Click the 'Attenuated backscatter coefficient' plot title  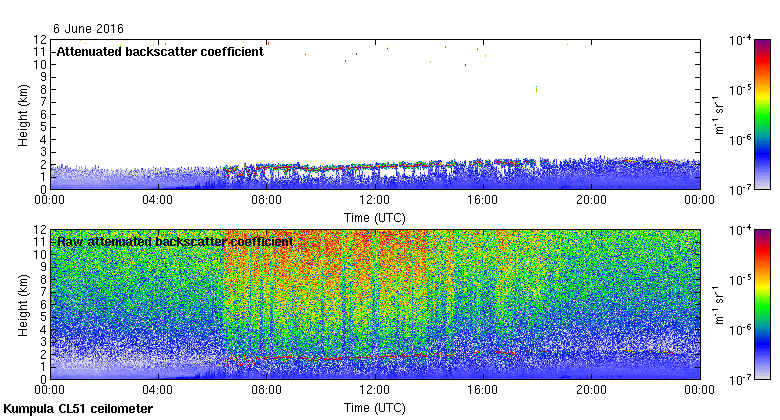point(160,52)
